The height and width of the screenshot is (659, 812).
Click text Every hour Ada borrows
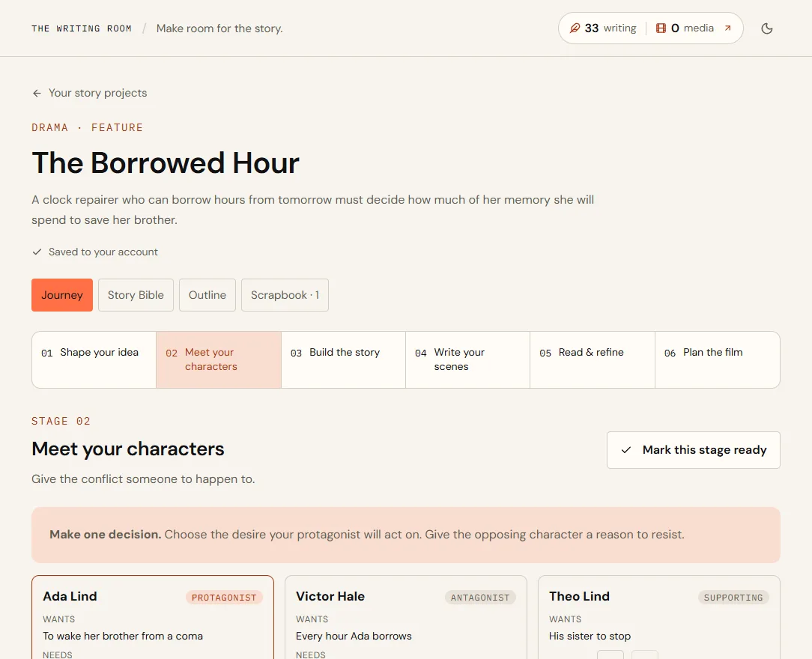pyautogui.click(x=354, y=637)
